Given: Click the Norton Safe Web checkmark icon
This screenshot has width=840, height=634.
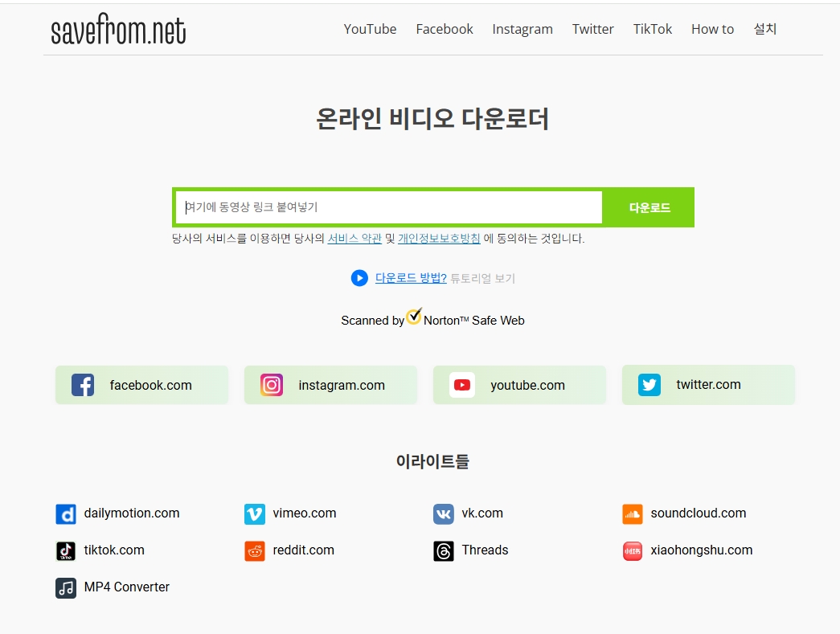Looking at the screenshot, I should pos(414,316).
